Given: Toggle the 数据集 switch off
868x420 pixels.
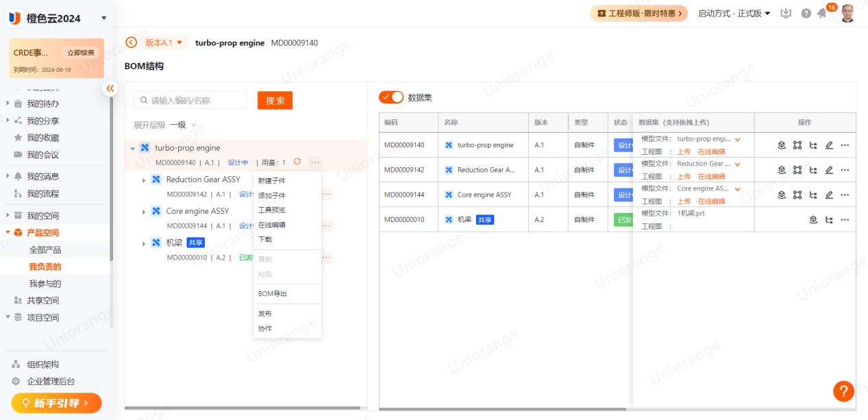Looking at the screenshot, I should click(x=391, y=97).
